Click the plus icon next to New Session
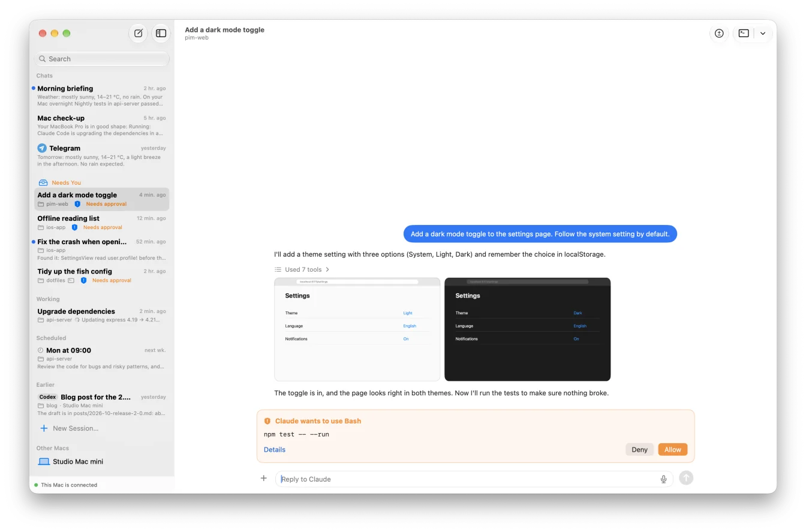The height and width of the screenshot is (532, 806). 44,428
